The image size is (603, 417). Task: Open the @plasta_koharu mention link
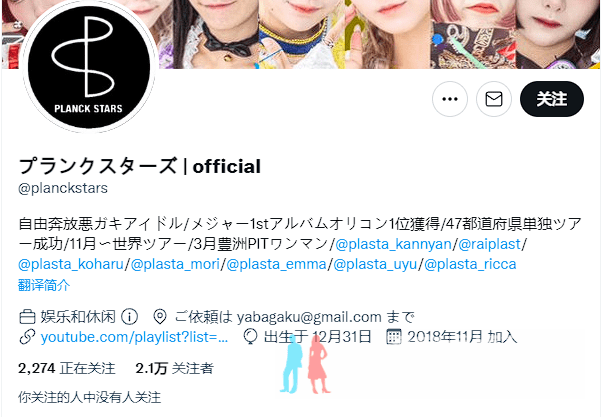click(71, 264)
